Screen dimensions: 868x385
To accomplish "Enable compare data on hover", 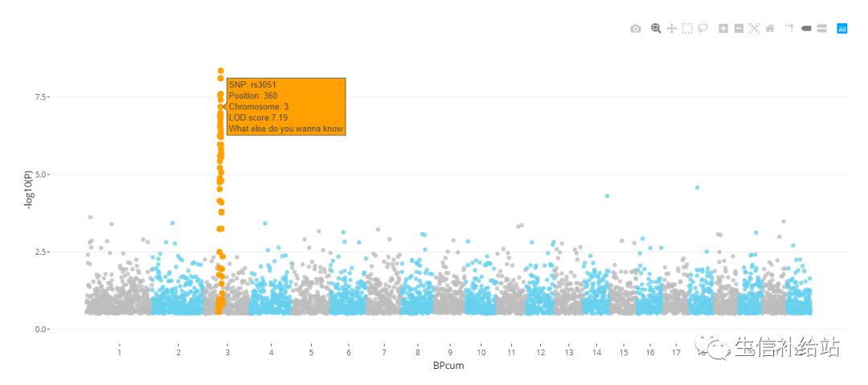I will (x=821, y=28).
